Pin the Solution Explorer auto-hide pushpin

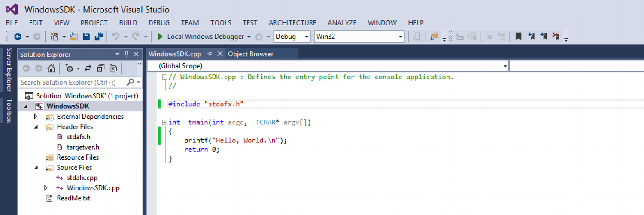(127, 54)
